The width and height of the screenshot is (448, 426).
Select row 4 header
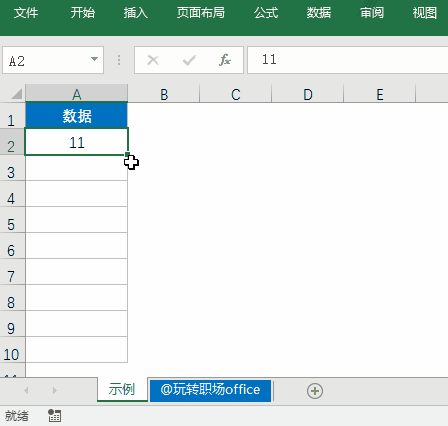[12, 194]
